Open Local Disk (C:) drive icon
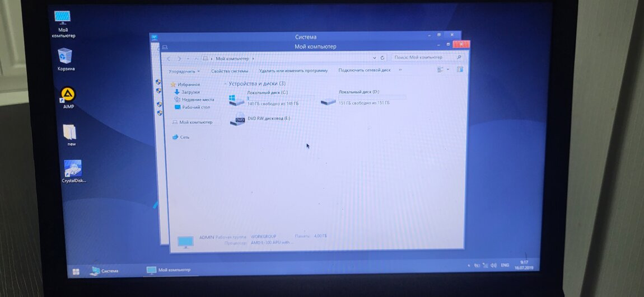Image resolution: width=644 pixels, height=297 pixels. pyautogui.click(x=237, y=100)
